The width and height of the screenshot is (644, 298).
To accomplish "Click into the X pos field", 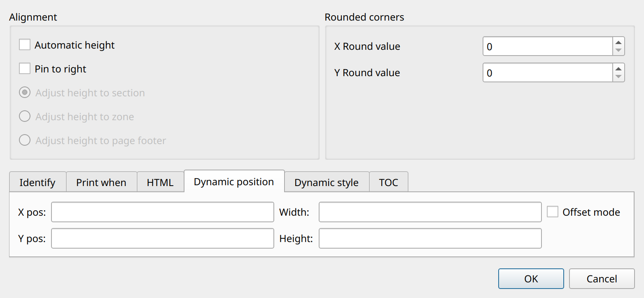I will pos(163,212).
